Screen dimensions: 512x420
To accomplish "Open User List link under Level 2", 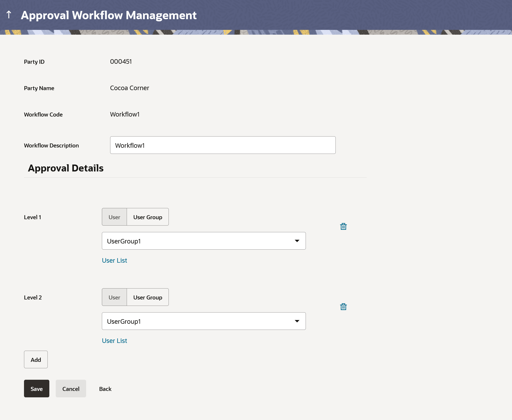I will click(114, 341).
